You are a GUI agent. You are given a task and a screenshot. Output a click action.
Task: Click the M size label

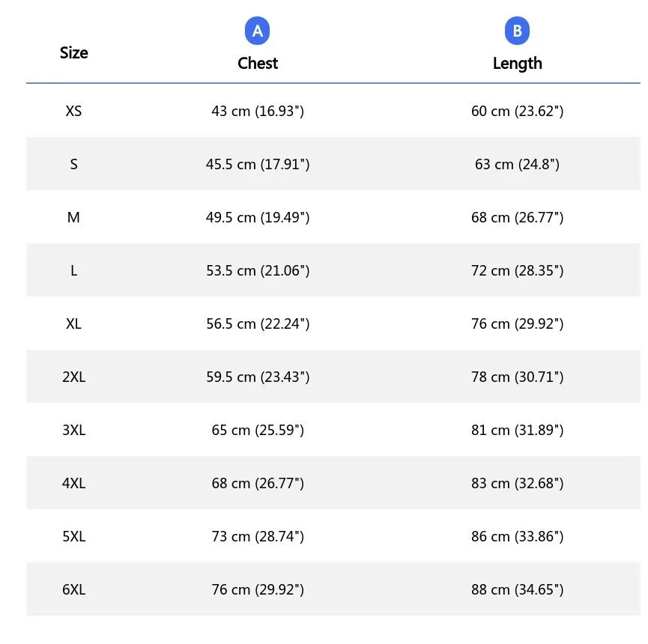click(73, 218)
